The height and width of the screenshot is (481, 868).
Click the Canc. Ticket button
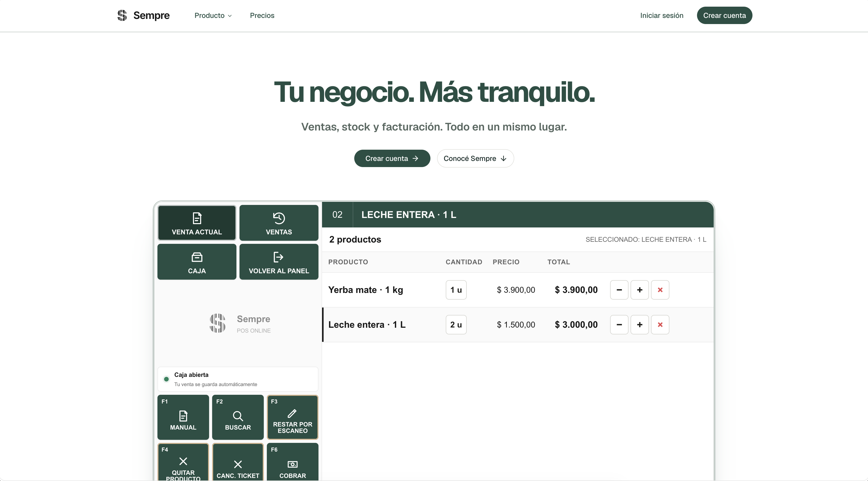(238, 462)
